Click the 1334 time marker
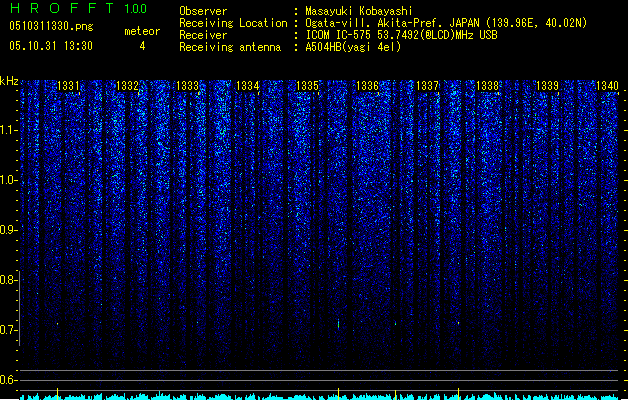The image size is (629, 400). [x=248, y=86]
